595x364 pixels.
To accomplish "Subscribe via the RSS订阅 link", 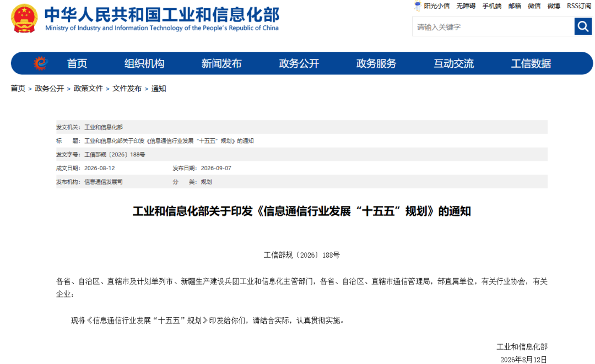I will coord(578,6).
